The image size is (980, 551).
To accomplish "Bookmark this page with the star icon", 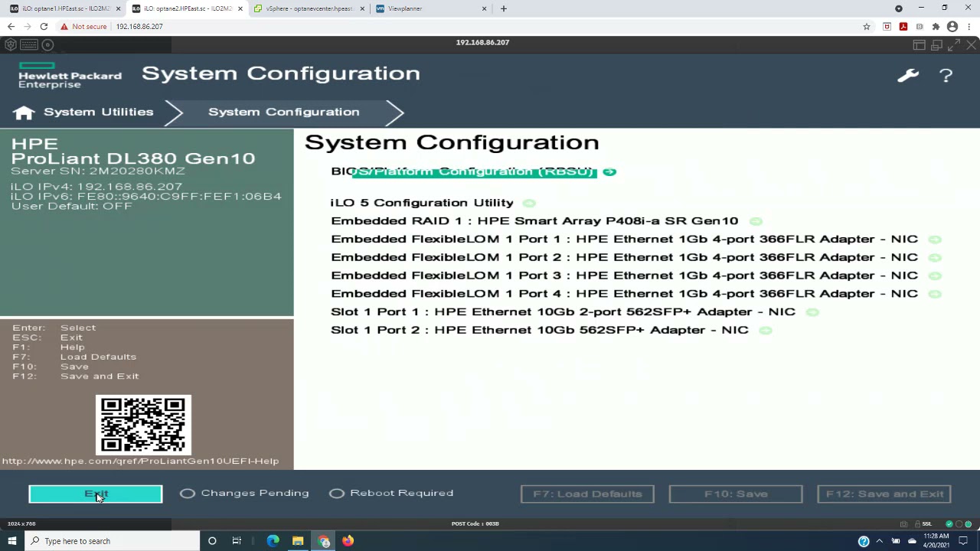I will click(x=867, y=26).
